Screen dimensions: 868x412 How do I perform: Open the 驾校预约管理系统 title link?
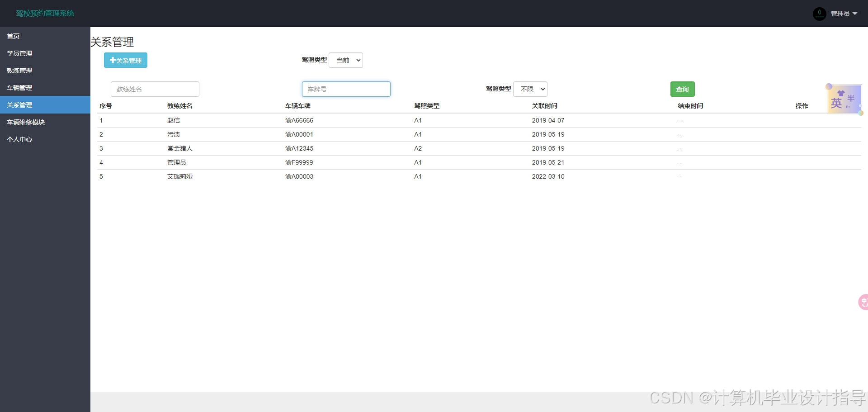(x=45, y=14)
